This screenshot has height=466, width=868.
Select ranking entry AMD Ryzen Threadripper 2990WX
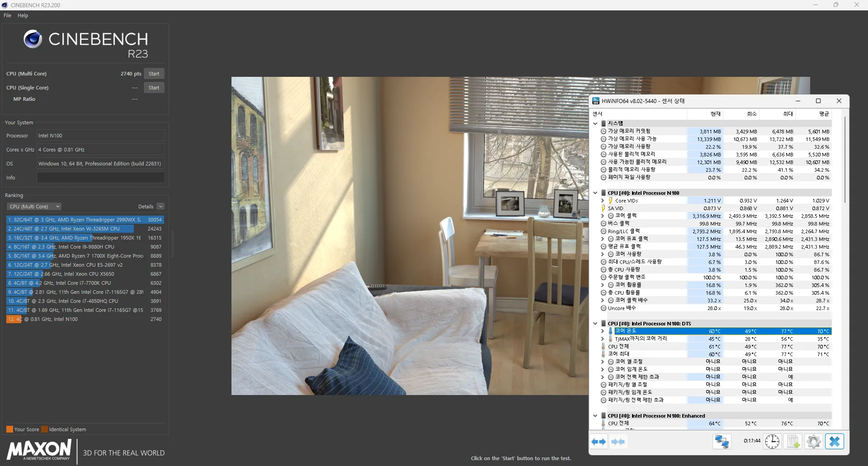click(x=85, y=220)
